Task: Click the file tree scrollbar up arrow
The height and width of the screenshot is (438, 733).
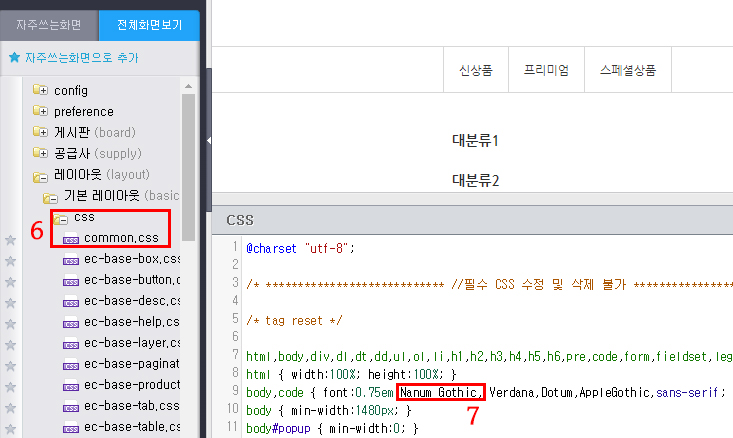Action: (188, 86)
